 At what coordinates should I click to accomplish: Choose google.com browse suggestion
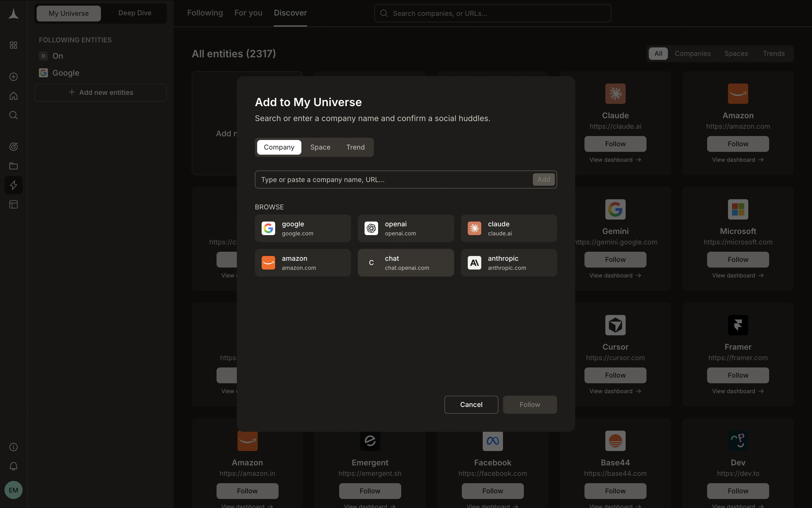point(303,229)
